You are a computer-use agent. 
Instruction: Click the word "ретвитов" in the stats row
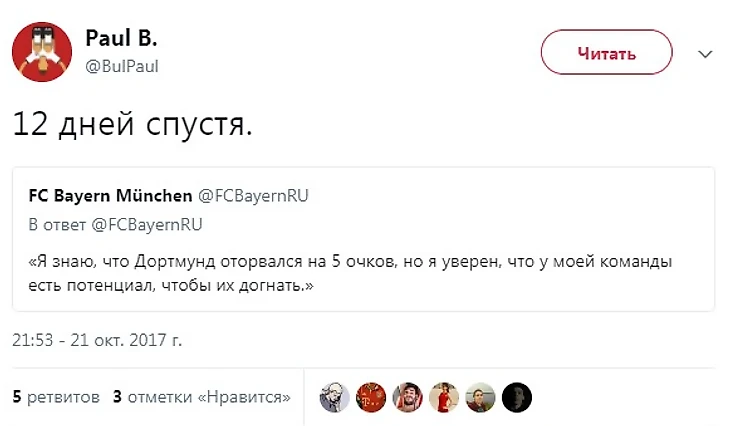63,397
